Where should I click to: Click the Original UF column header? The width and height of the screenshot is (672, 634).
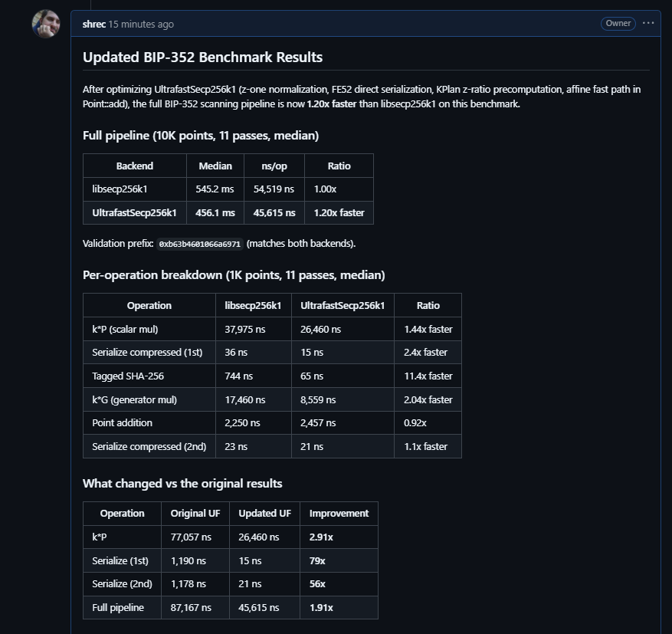coord(195,513)
